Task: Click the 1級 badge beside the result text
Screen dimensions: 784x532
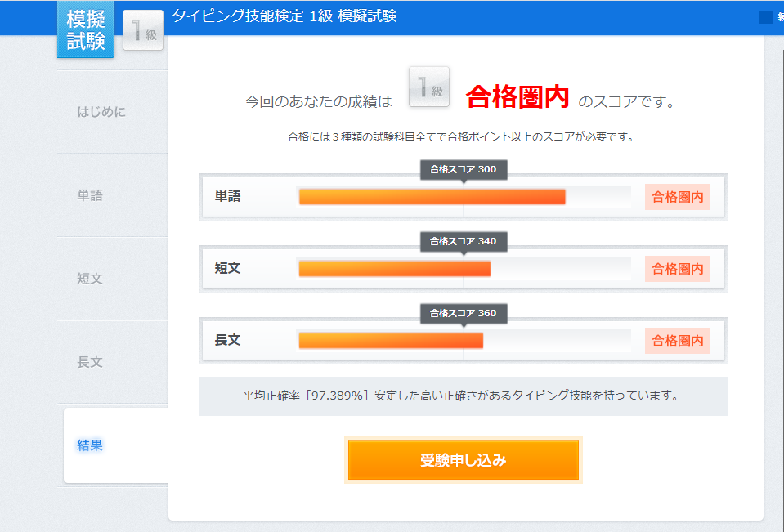Action: click(429, 87)
